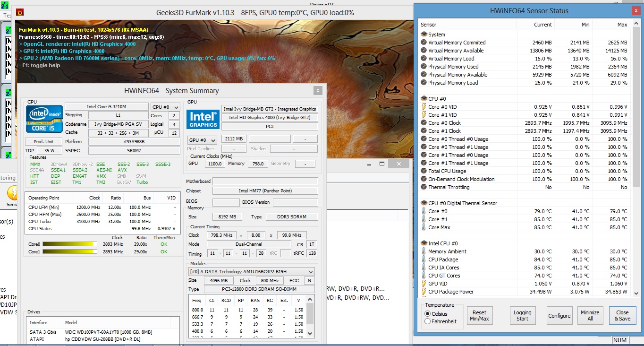Click thermometer icon beside CPU IA Cores
Image resolution: width=644 pixels, height=346 pixels.
(424, 268)
